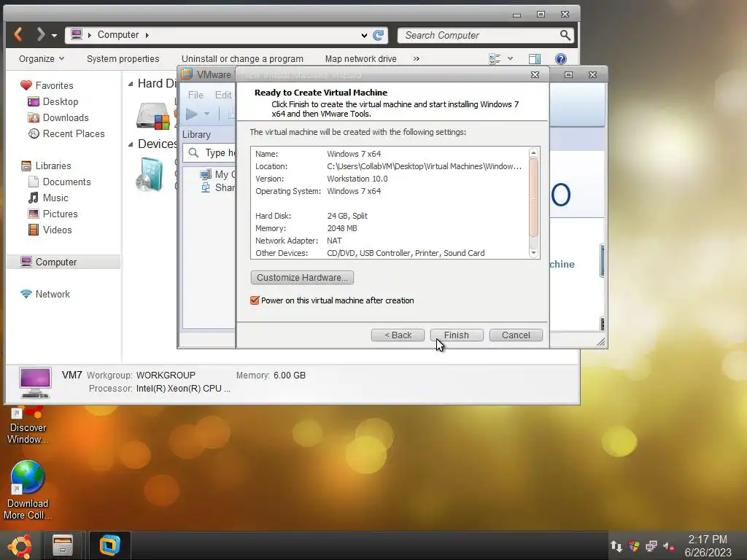Screen dimensions: 747x560
Task: Open the Organize menu
Action: click(42, 59)
